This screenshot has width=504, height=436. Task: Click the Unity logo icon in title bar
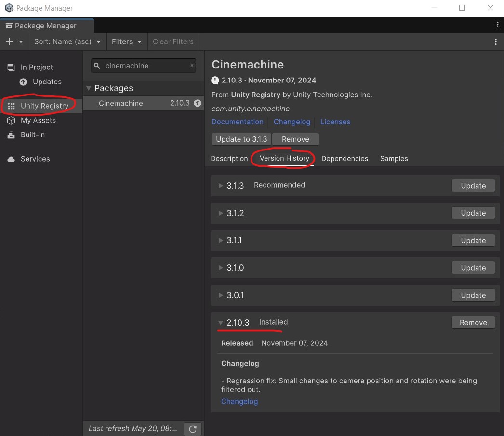coord(9,8)
